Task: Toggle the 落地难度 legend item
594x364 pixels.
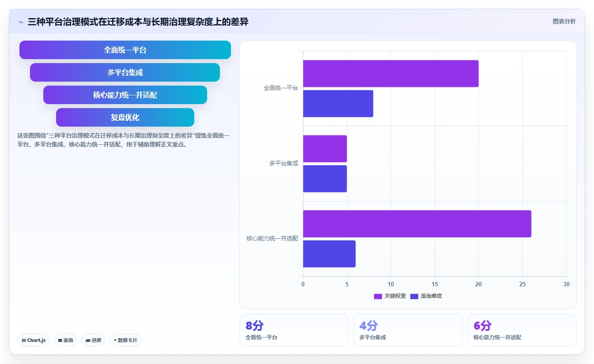Action: 426,296
